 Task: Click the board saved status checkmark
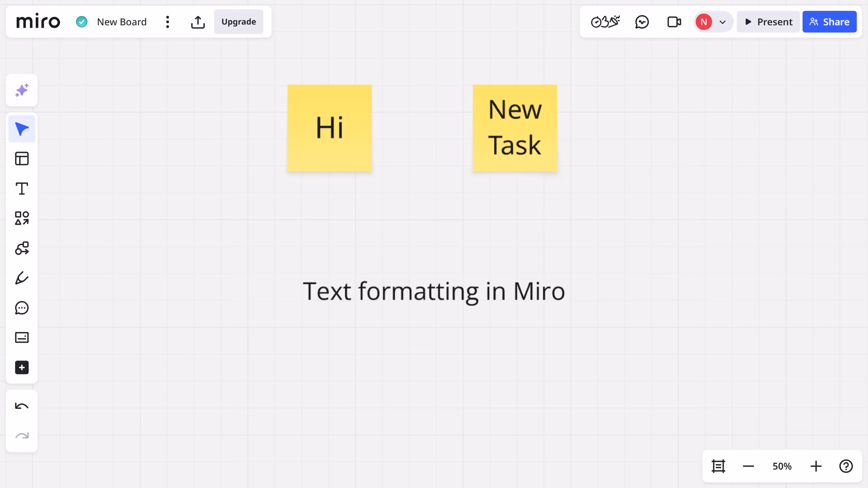(82, 22)
